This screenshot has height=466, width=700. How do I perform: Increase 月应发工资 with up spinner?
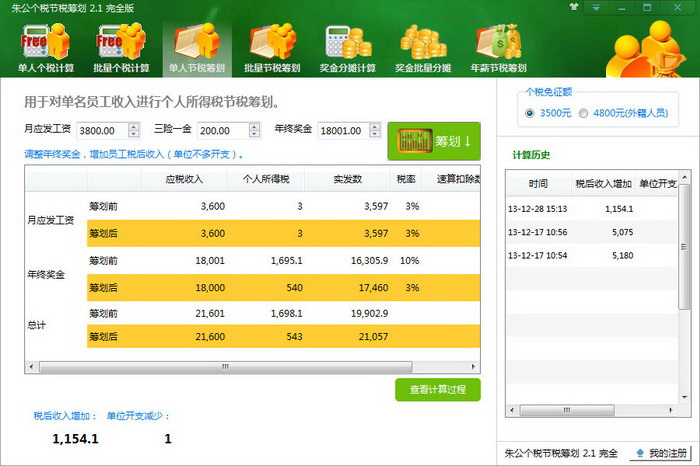pyautogui.click(x=134, y=126)
